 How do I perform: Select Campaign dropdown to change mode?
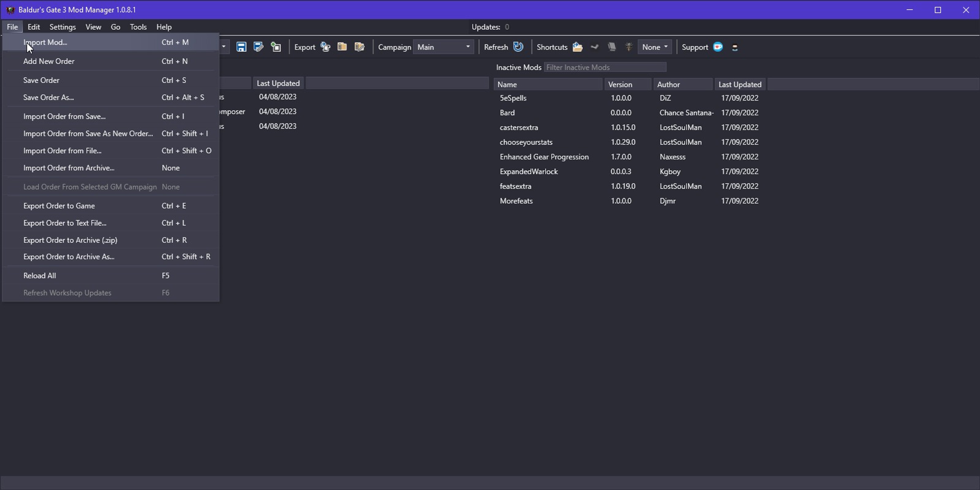(x=444, y=46)
